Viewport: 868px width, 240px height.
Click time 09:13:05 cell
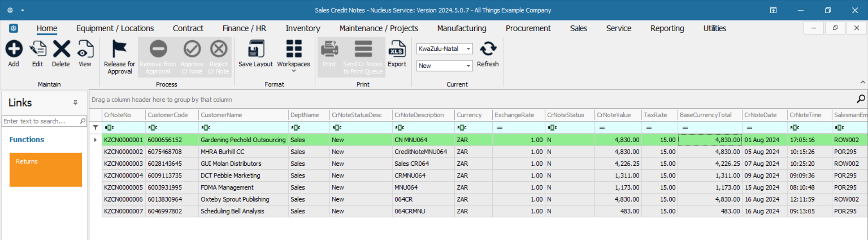[809, 211]
